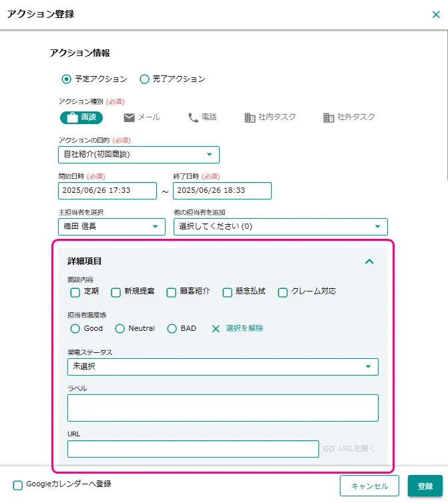This screenshot has width=448, height=503.
Task: Click the URLを開く link icon
Action: click(x=328, y=448)
